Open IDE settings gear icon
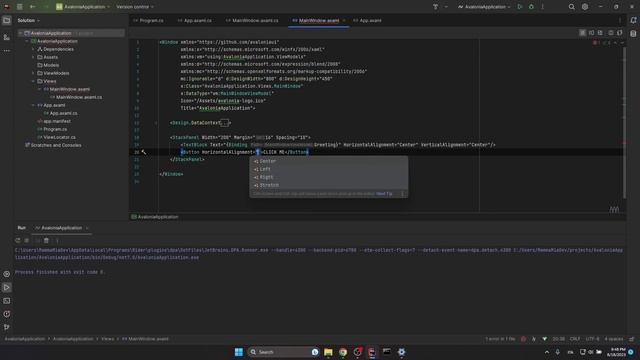 pyautogui.click(x=585, y=7)
